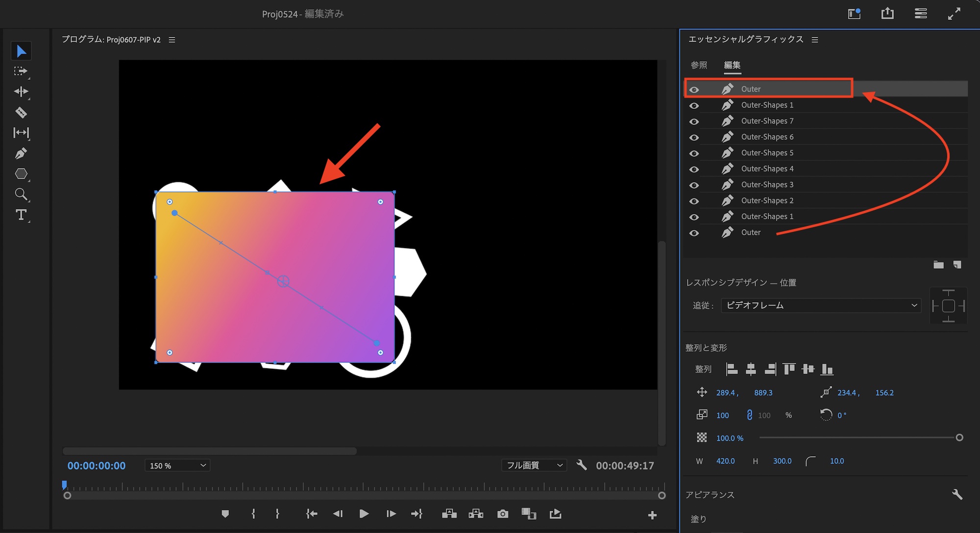Click Align Left icon in alignment row
Image resolution: width=980 pixels, height=533 pixels.
pyautogui.click(x=732, y=369)
